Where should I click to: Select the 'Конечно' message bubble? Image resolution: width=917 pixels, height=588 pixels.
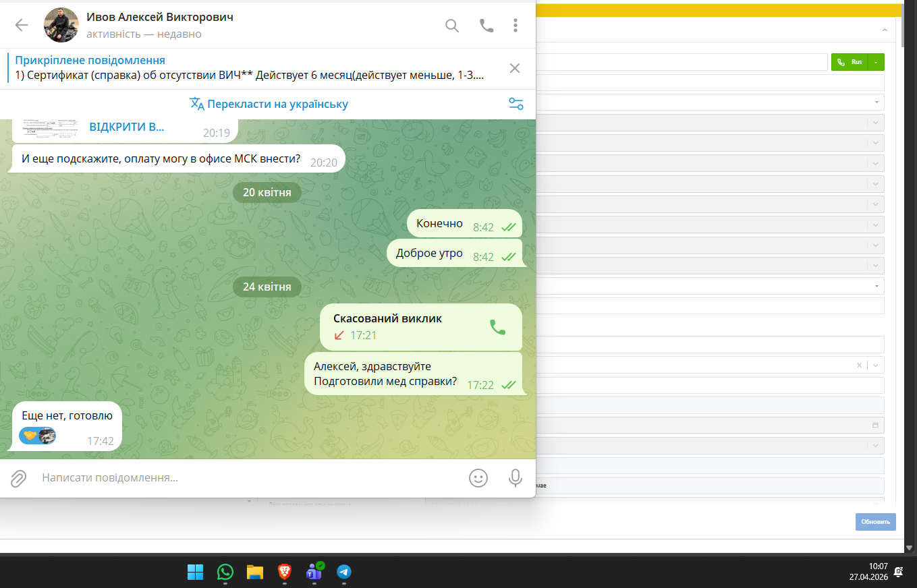(464, 224)
